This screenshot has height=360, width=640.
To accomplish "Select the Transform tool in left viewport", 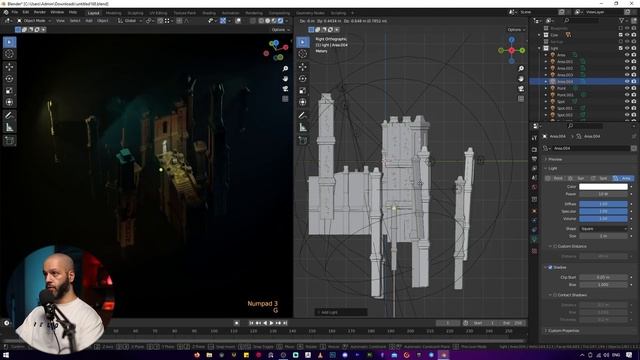I will pyautogui.click(x=9, y=102).
